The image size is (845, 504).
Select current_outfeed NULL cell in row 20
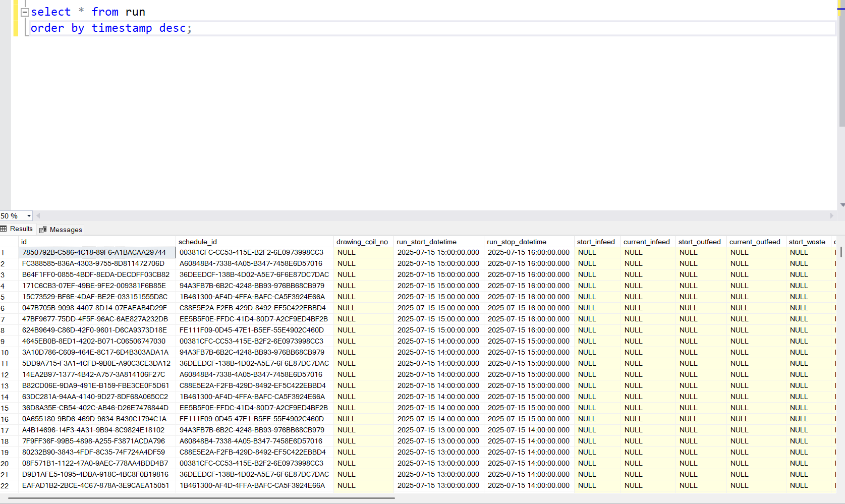[x=756, y=464]
